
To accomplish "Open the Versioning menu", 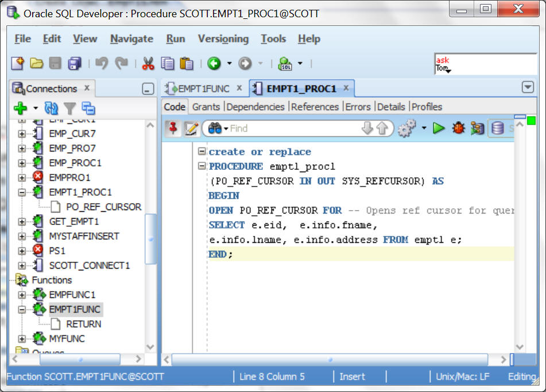I will point(223,38).
